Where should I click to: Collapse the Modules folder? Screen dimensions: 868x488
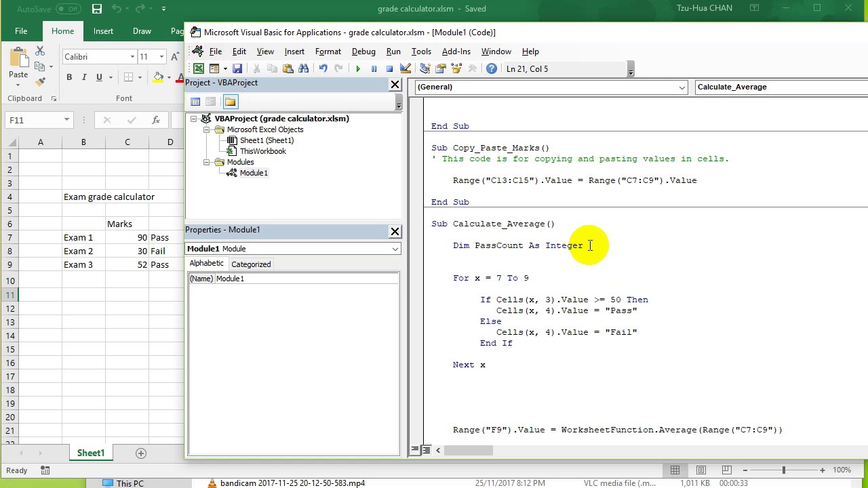pyautogui.click(x=207, y=162)
